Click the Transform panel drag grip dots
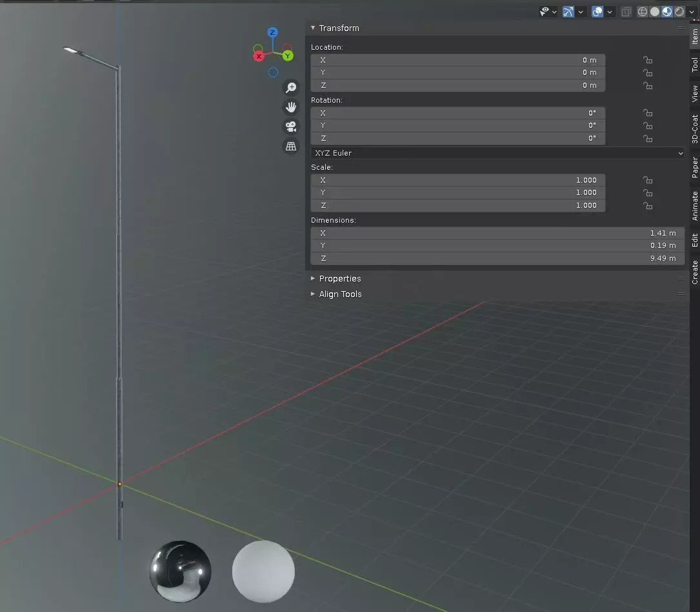 681,28
